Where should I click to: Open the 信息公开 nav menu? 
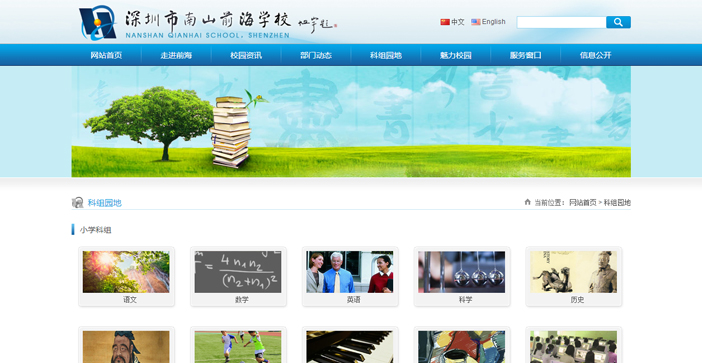(595, 56)
